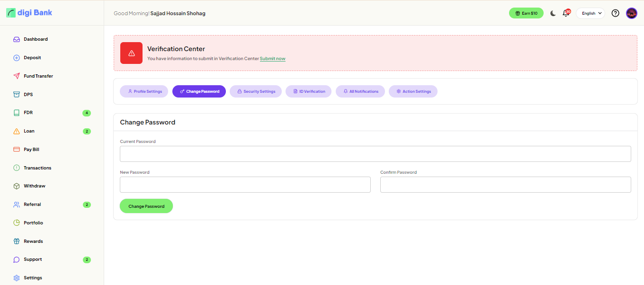Switch to the Profile Settings tab
Screen dimensions: 644x285
144,91
